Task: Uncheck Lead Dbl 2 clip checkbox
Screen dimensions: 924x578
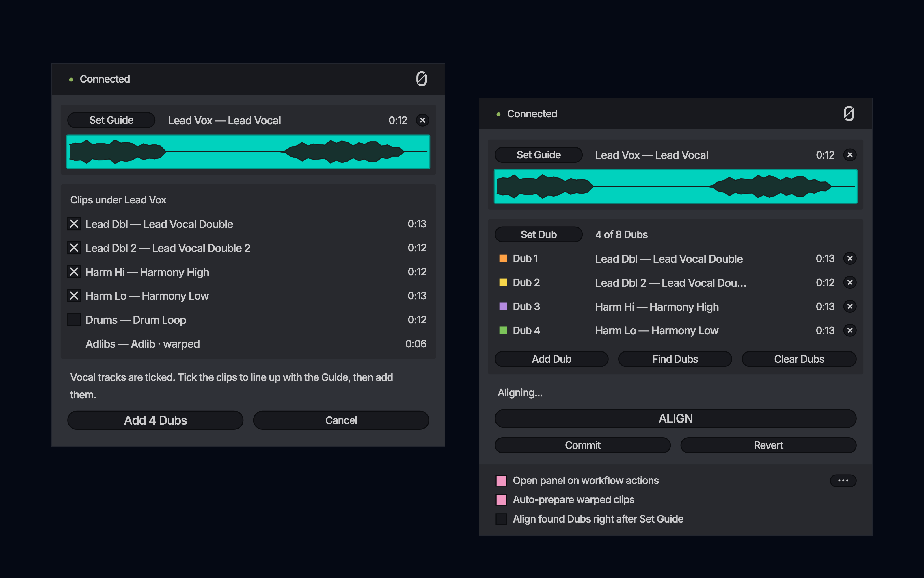Action: pos(74,248)
